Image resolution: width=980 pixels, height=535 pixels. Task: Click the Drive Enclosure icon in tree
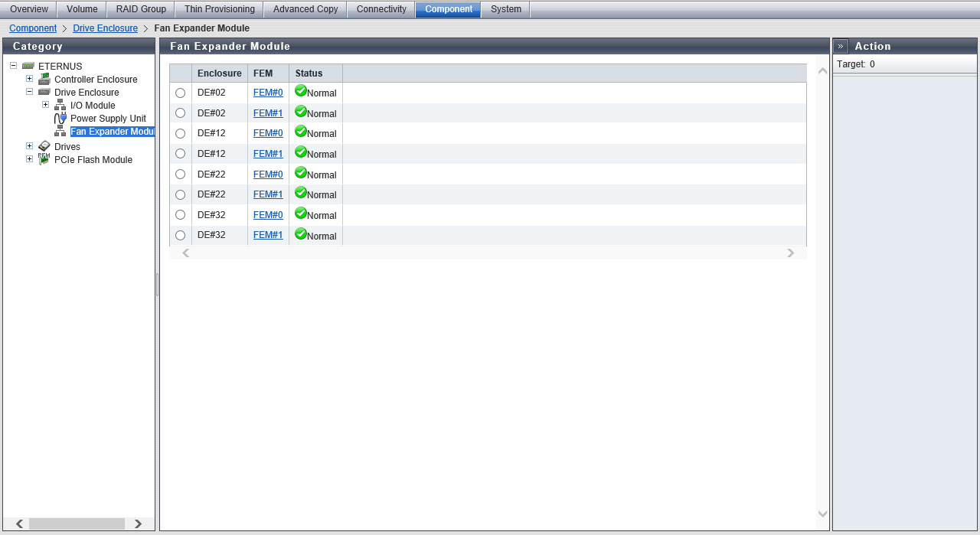pos(44,93)
